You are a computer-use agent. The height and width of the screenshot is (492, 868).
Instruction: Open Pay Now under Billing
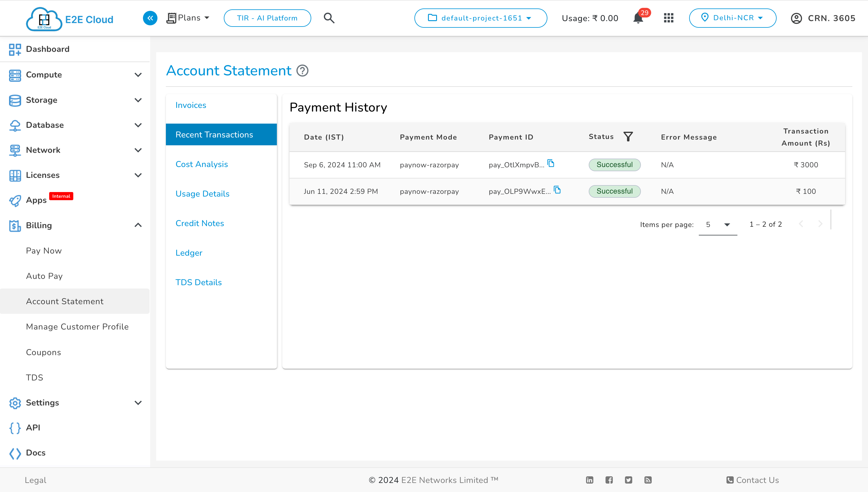point(44,251)
